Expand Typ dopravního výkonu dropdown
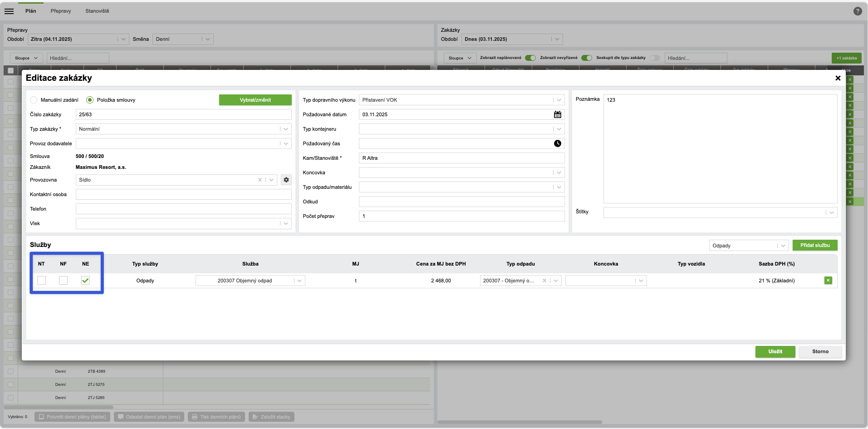This screenshot has width=868, height=429. pos(559,100)
